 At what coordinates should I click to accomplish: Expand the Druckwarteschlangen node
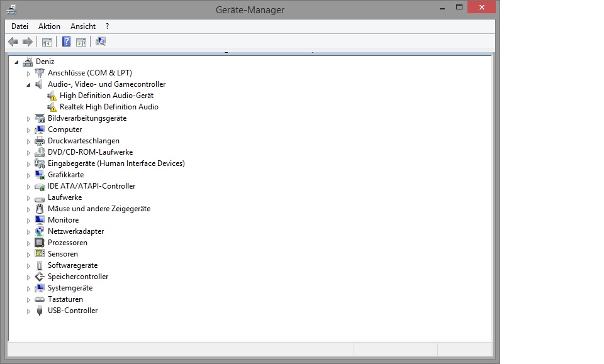click(x=28, y=141)
